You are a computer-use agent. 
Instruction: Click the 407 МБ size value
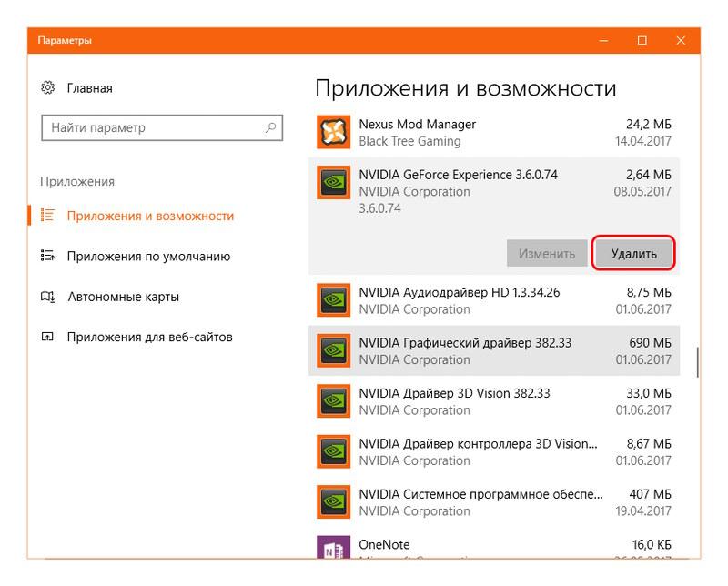[650, 494]
